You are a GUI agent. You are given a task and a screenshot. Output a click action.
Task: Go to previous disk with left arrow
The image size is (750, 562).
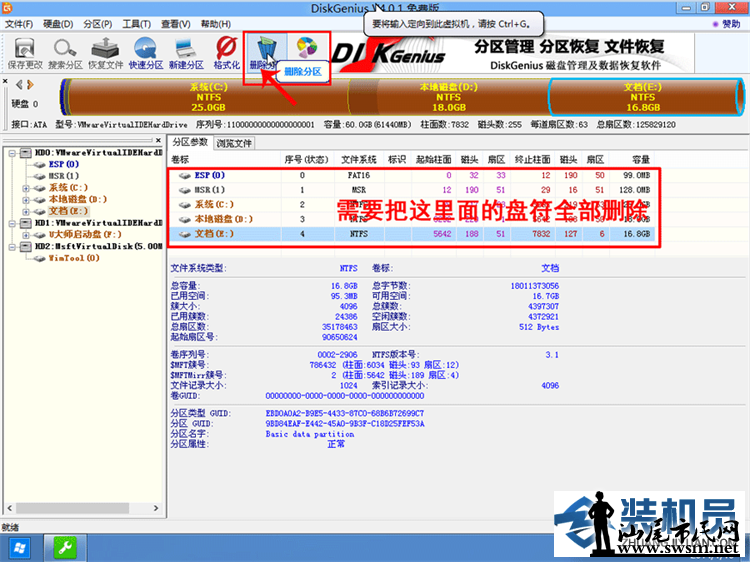[x=19, y=85]
